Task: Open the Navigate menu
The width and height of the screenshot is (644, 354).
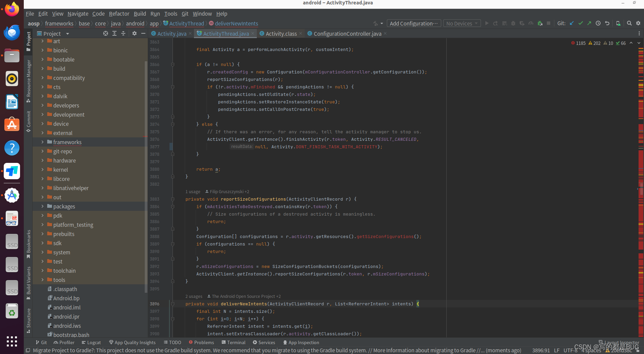Action: pyautogui.click(x=78, y=14)
